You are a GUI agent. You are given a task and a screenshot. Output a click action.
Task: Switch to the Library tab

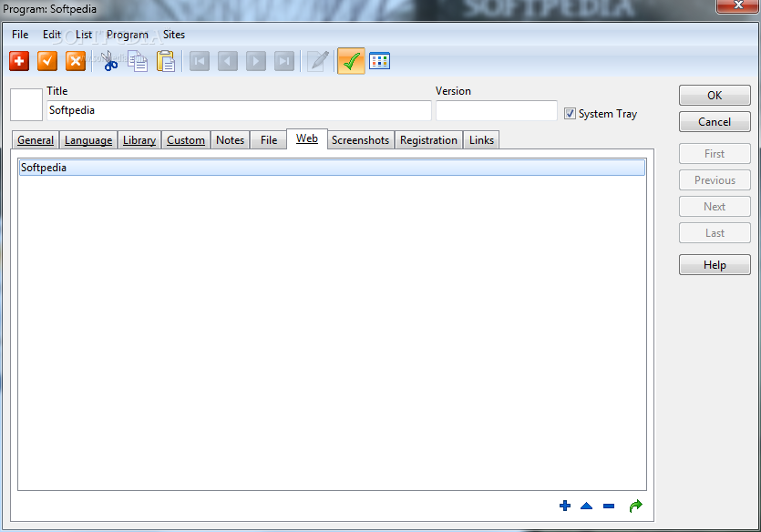(139, 140)
